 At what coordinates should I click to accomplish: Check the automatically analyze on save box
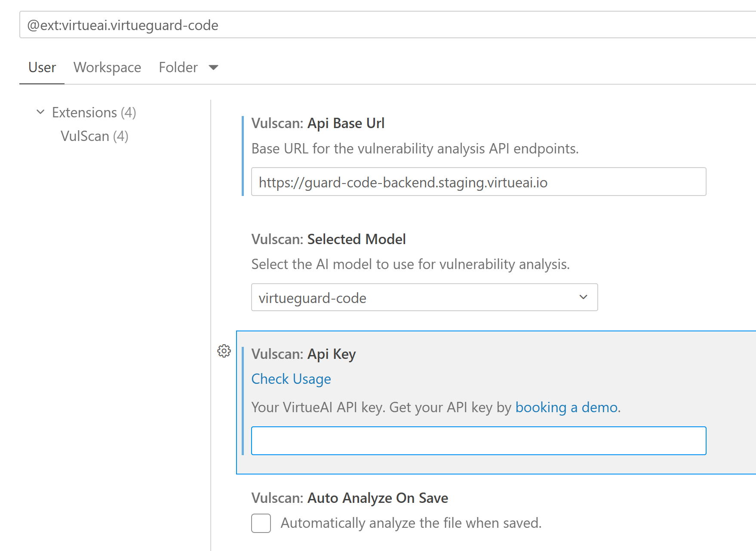point(261,523)
